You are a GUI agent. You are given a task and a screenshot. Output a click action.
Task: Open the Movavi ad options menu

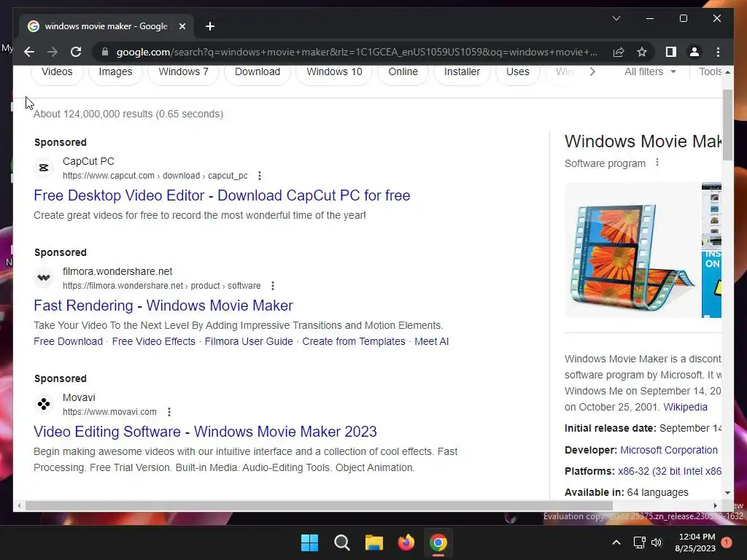(x=169, y=412)
